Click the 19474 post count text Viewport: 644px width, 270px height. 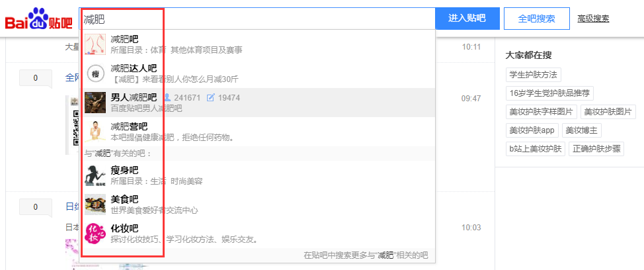(229, 98)
